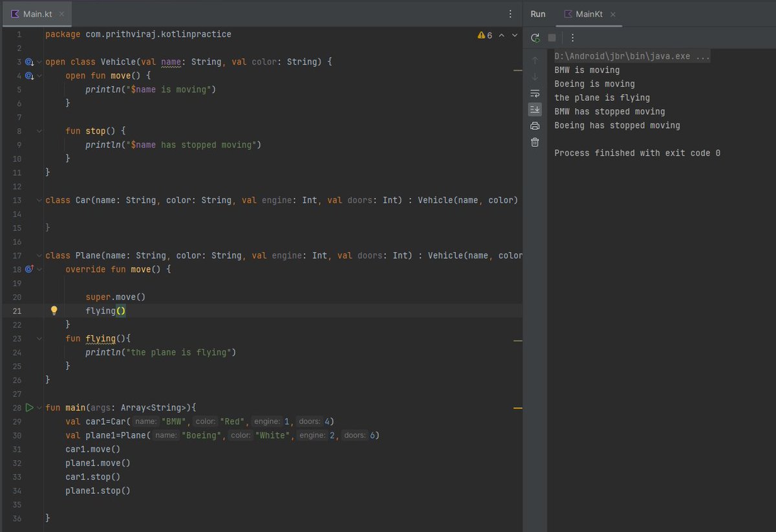Click 'car1.stop()' on line 33

[x=93, y=477]
